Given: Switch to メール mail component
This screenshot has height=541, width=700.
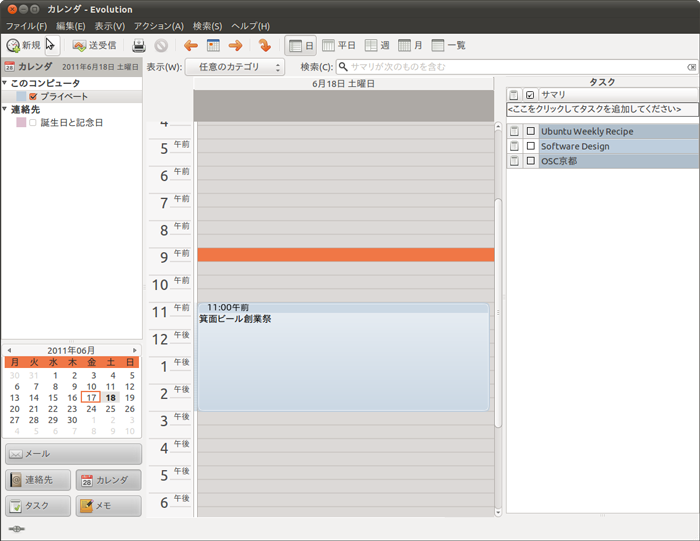Looking at the screenshot, I should coord(74,454).
